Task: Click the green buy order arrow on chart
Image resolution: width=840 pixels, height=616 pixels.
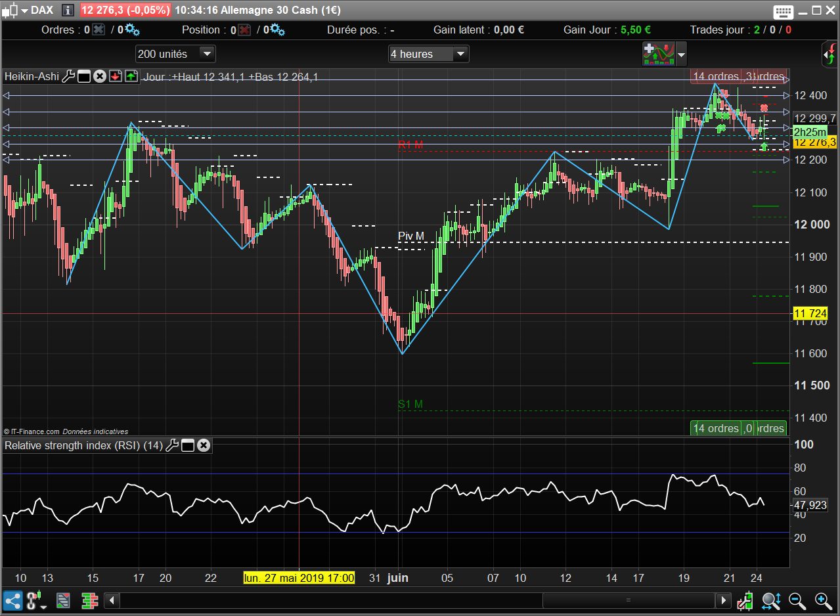Action: [764, 146]
